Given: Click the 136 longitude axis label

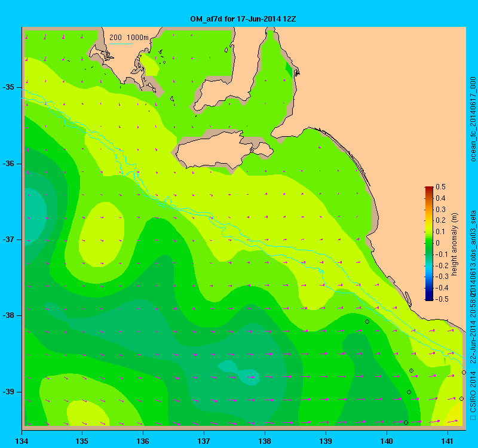Looking at the screenshot, I should coord(143,441).
